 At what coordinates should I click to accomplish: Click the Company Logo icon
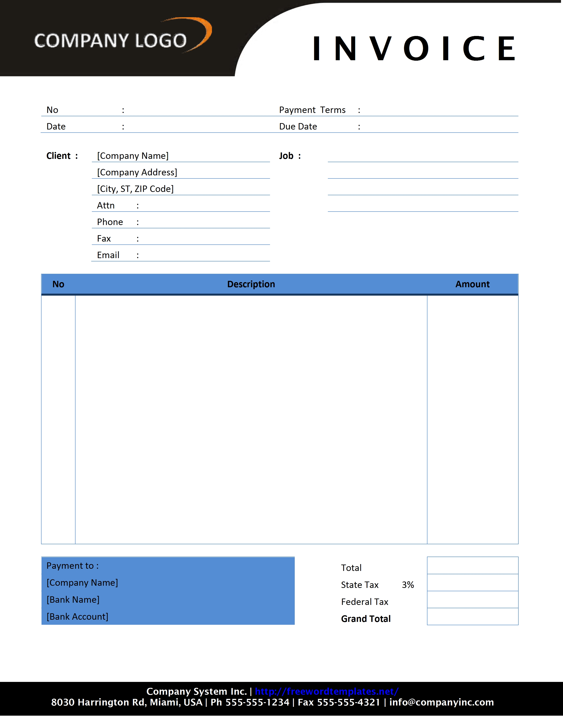[x=112, y=32]
